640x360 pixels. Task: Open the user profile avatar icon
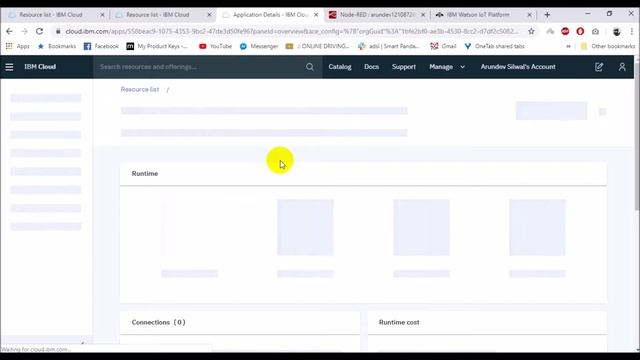[622, 67]
